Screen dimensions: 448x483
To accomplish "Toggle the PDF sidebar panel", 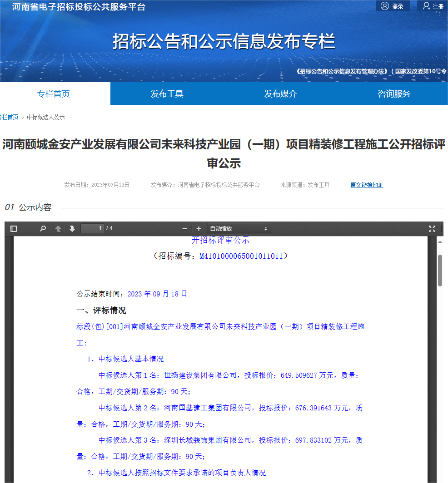I will click(x=14, y=228).
